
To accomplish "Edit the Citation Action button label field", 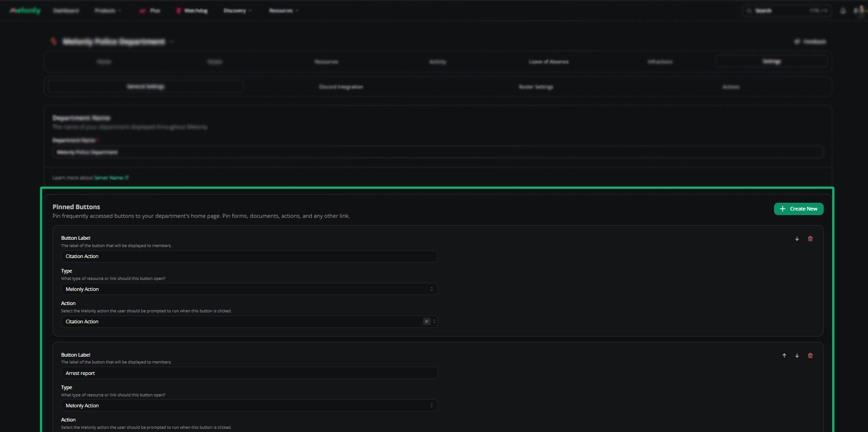I will (x=249, y=256).
